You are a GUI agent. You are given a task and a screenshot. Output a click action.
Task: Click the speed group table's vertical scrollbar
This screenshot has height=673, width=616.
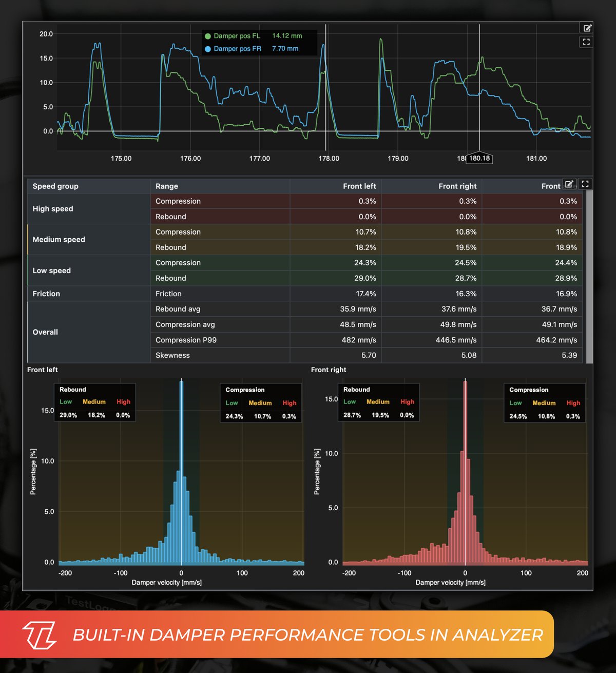click(x=589, y=277)
